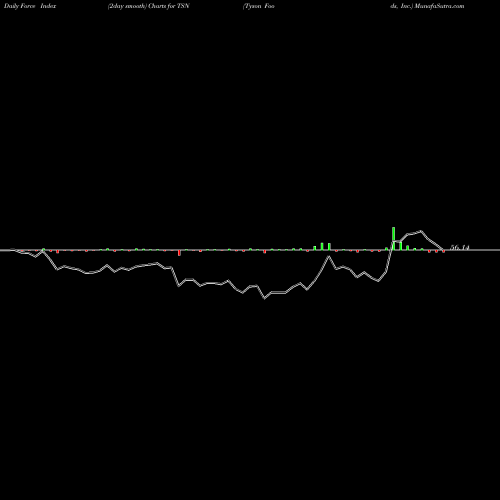The width and height of the screenshot is (500, 500).
Task: Click the 'ds, Inc.) MunafaSutra.com' text
Action: 427,6
